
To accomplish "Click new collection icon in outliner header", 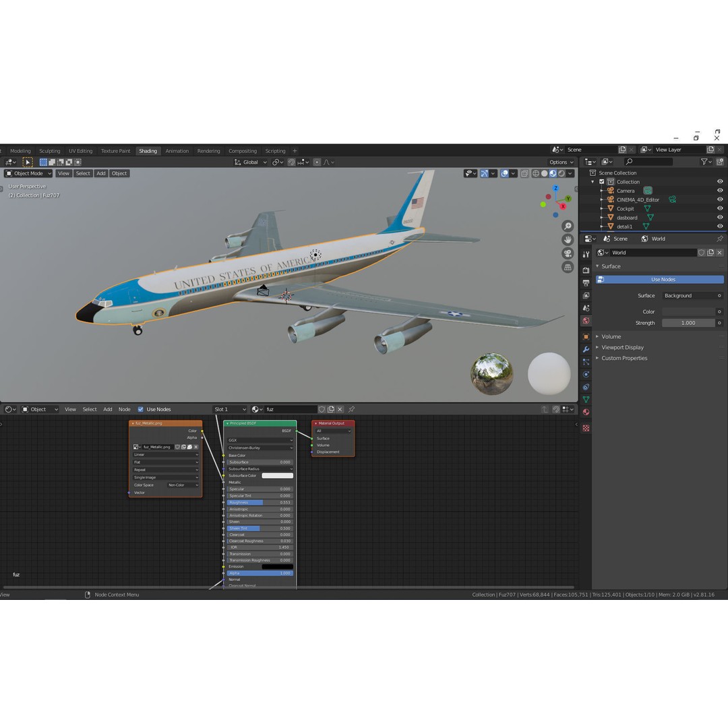I will [720, 162].
